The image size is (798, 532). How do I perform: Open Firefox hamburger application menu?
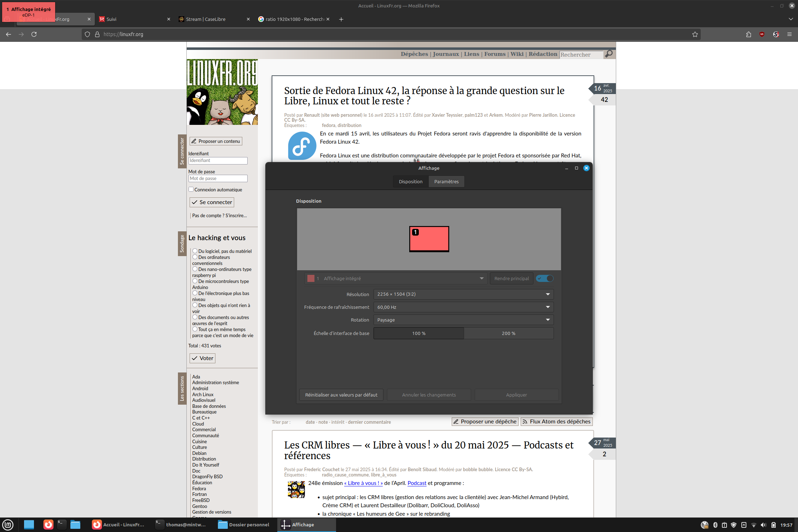click(789, 34)
